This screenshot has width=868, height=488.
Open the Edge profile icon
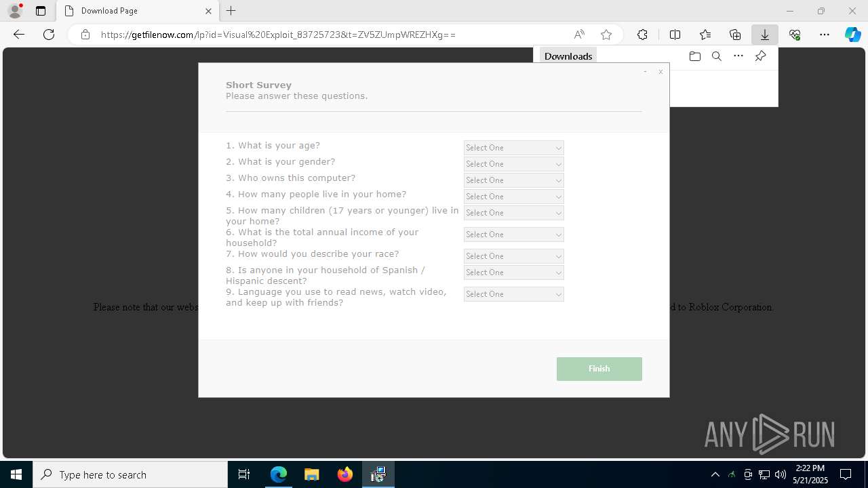pyautogui.click(x=14, y=11)
